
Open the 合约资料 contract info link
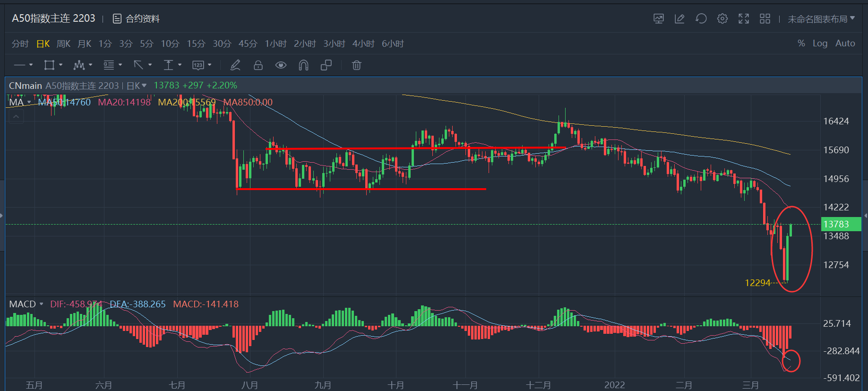(x=137, y=19)
